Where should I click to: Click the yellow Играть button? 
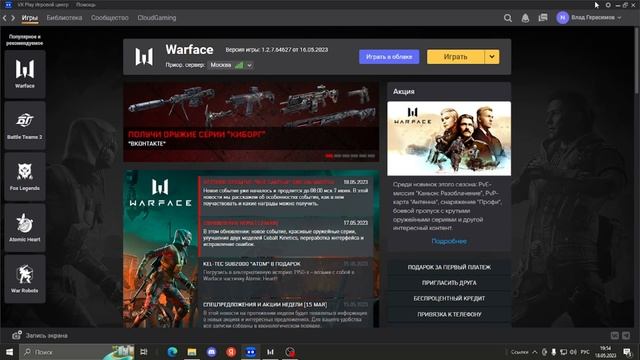(456, 57)
